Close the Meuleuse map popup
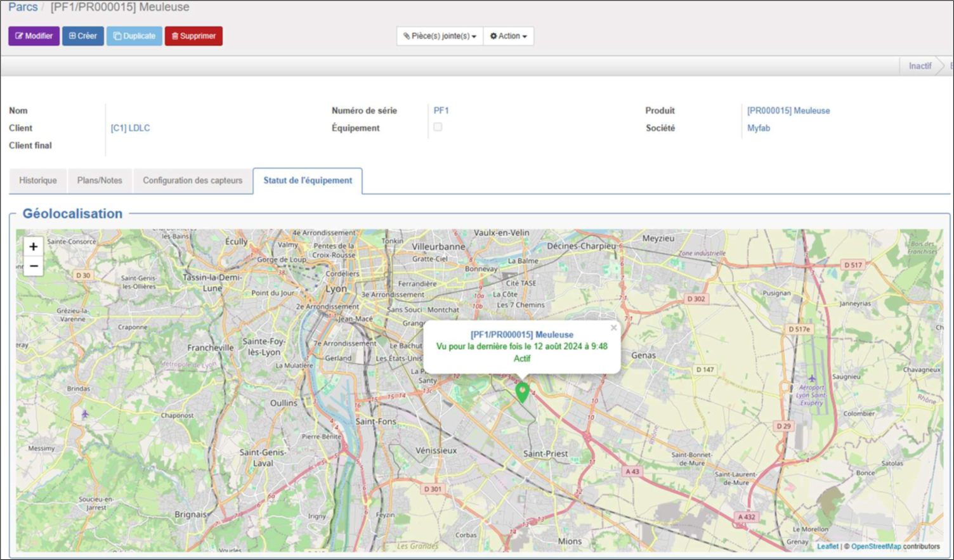 click(x=613, y=328)
